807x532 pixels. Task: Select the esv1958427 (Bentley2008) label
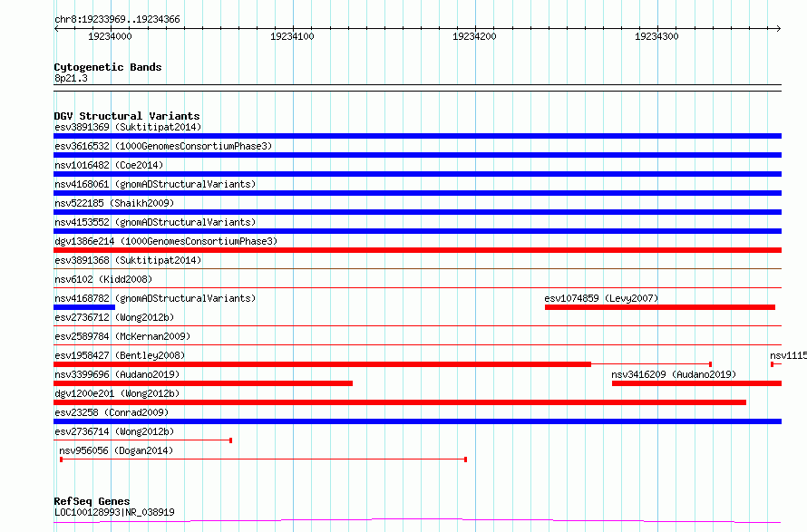(x=120, y=355)
